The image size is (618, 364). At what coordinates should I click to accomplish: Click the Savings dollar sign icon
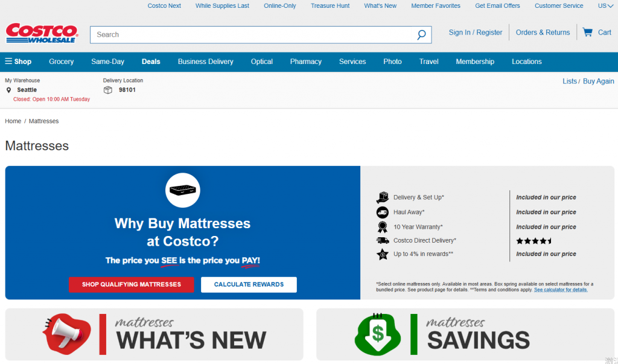pyautogui.click(x=378, y=334)
